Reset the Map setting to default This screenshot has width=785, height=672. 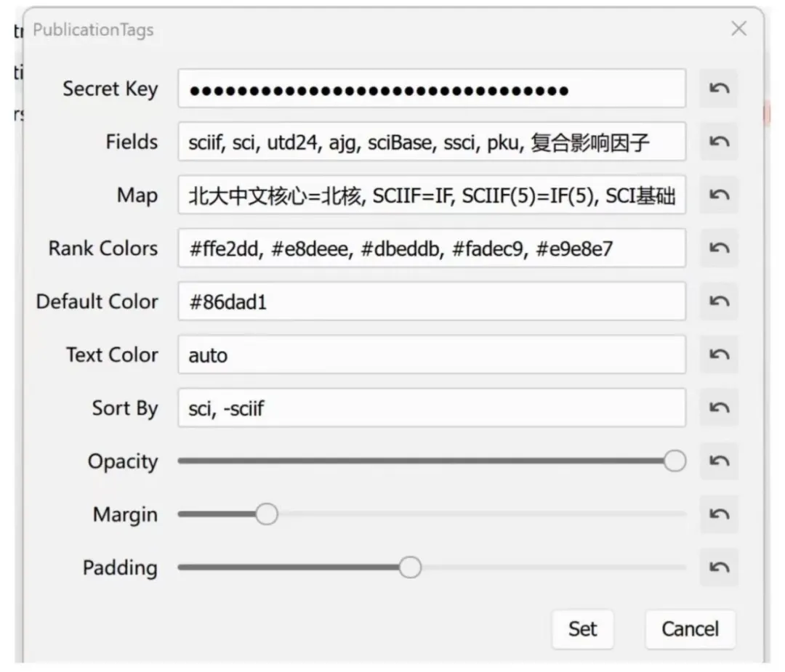[x=719, y=195]
